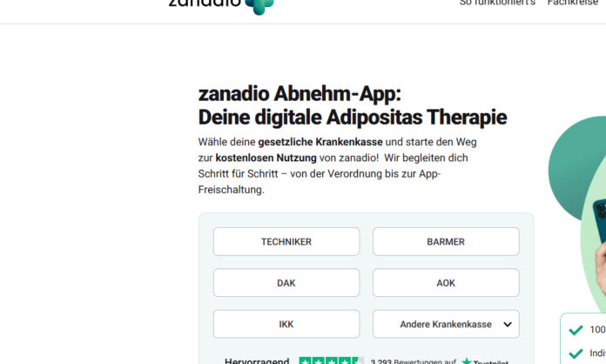Click the Trustpilot green star logo
Image resolution: width=606 pixels, height=364 pixels.
click(467, 361)
